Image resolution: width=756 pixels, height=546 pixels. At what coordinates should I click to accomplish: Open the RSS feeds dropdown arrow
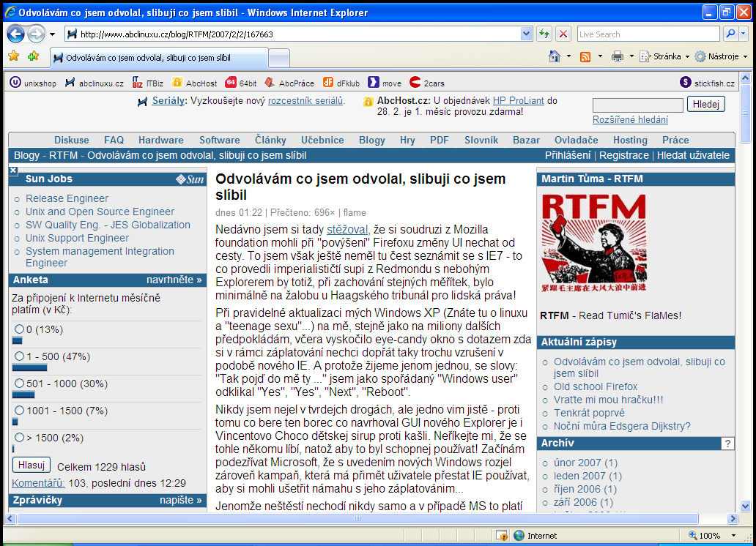tap(600, 56)
